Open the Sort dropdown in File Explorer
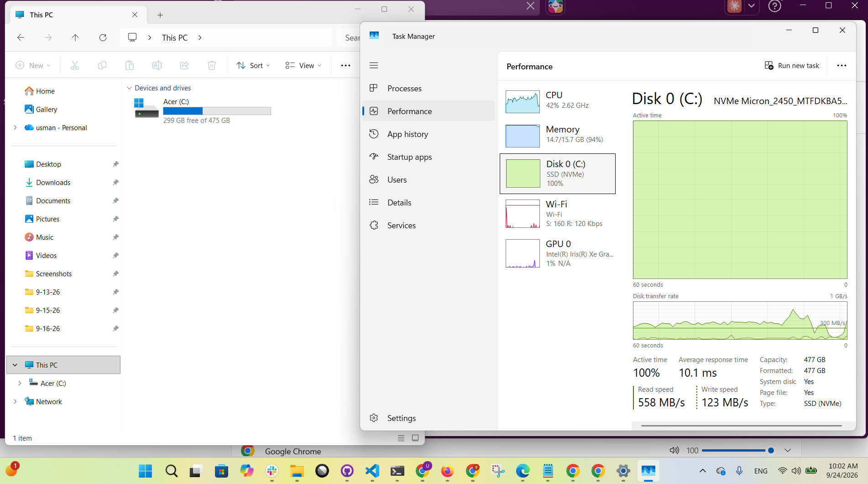 coord(253,65)
